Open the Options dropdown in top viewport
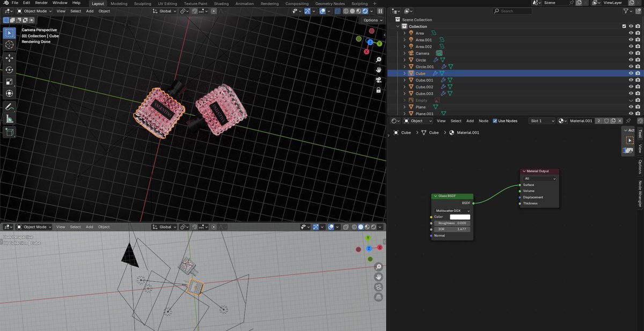 [x=371, y=20]
